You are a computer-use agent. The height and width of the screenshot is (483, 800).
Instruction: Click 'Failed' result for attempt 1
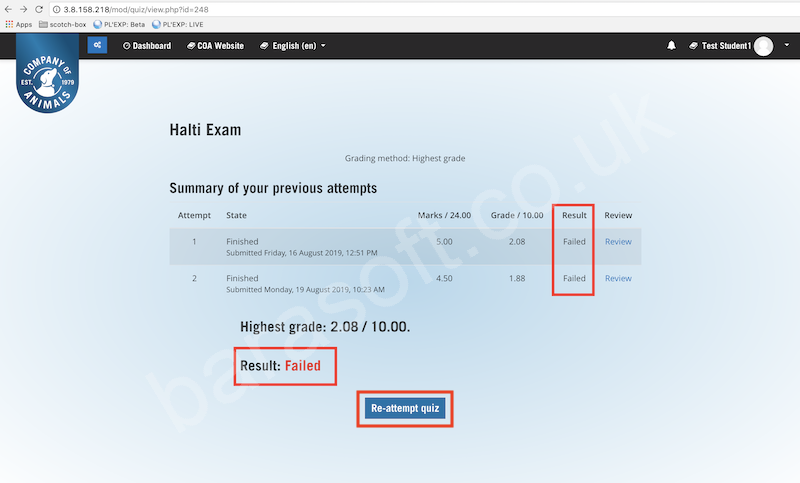[574, 242]
